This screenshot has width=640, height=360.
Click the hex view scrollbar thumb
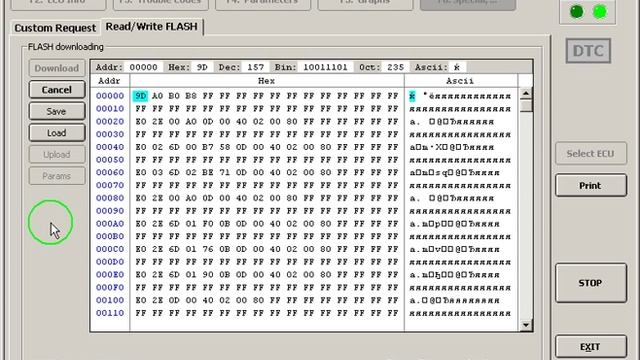pos(526,105)
